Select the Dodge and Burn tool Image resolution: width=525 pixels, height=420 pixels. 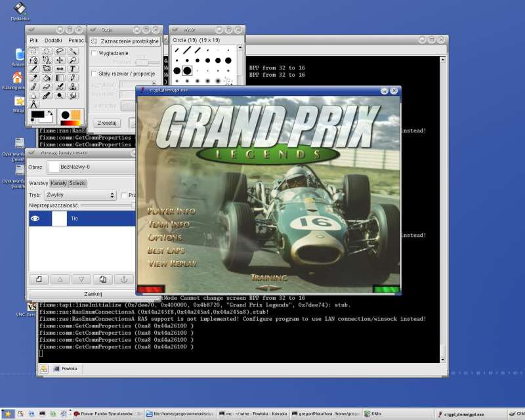coord(60,96)
